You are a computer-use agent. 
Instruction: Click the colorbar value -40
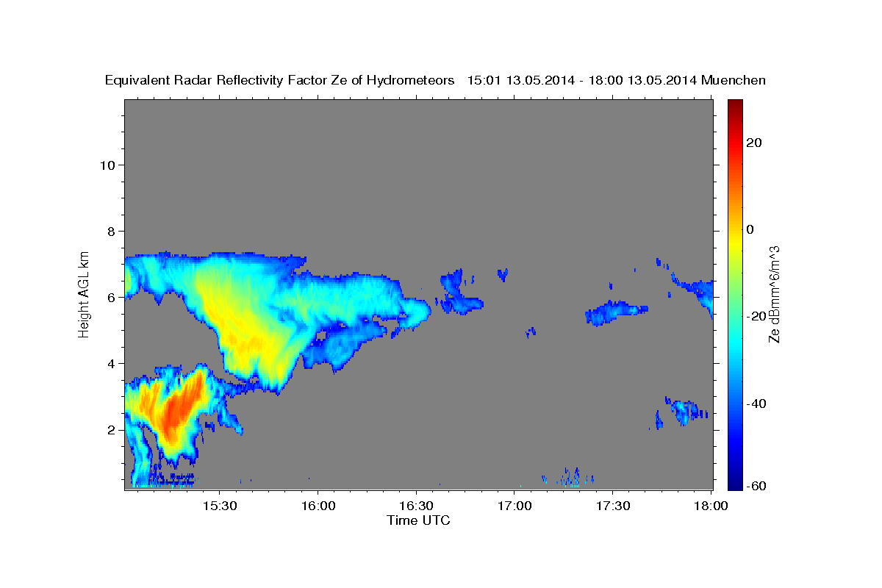pyautogui.click(x=756, y=404)
